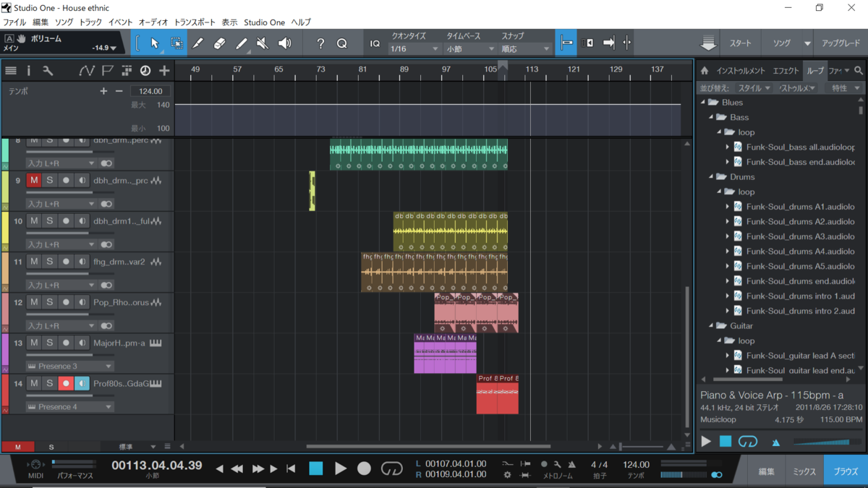Open the Track menu
868x488 pixels.
pos(90,22)
